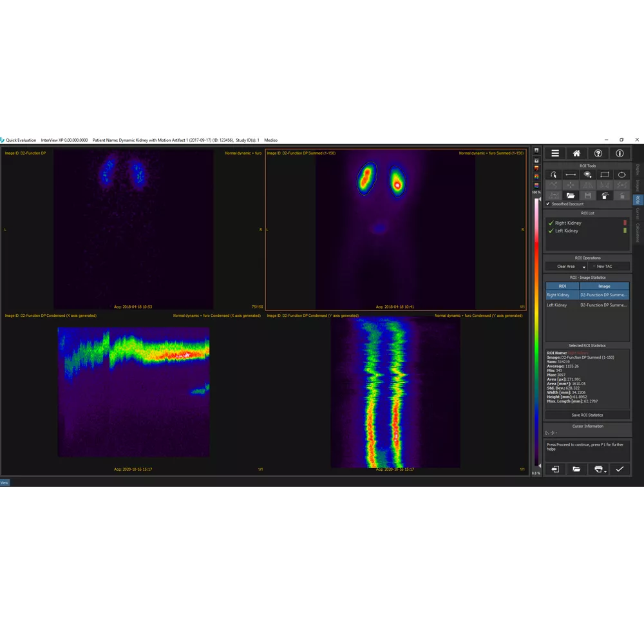Select the rainbow color palette icon
The image size is (644, 644).
[x=536, y=176]
